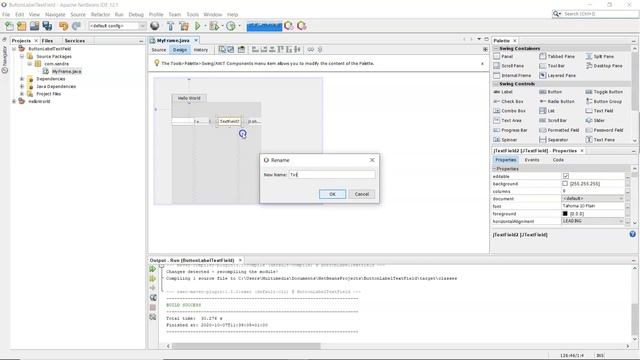The image size is (640, 360).
Task: Open the Properties help question icon
Action: [x=632, y=234]
